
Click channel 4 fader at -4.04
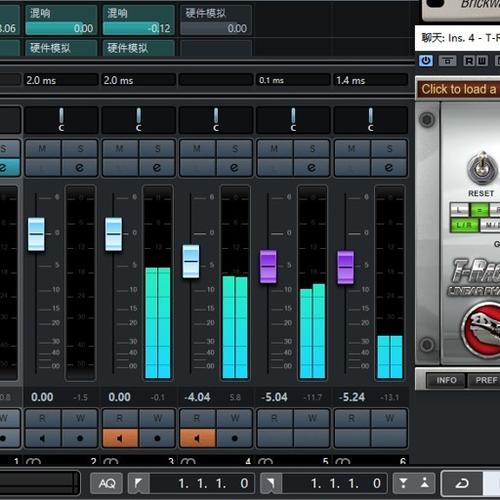click(191, 261)
